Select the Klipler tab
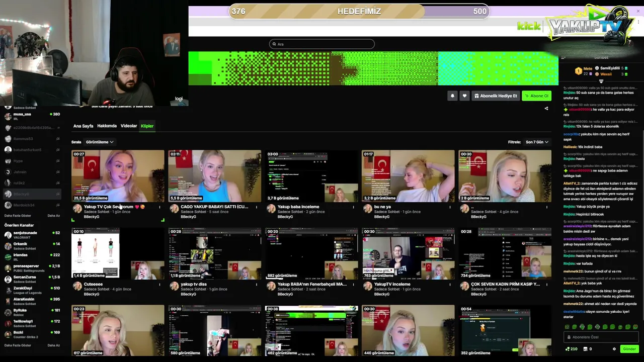644x362 pixels. pos(147,126)
